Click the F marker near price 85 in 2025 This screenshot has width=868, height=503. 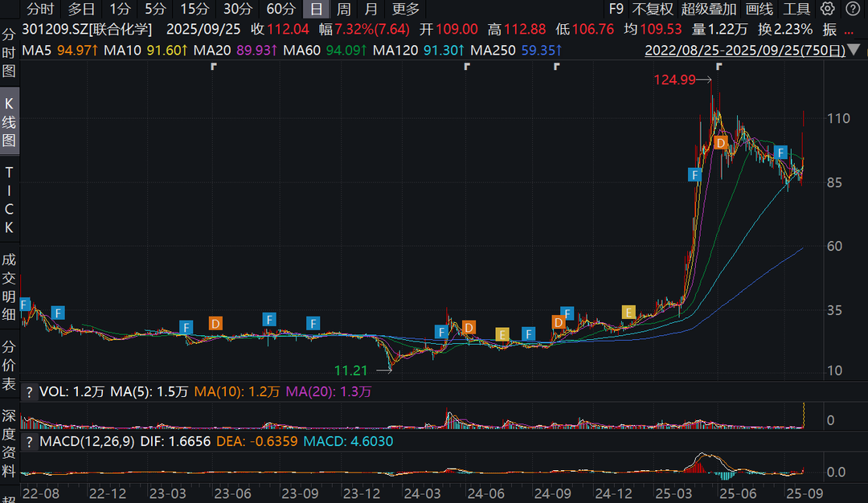(x=695, y=174)
